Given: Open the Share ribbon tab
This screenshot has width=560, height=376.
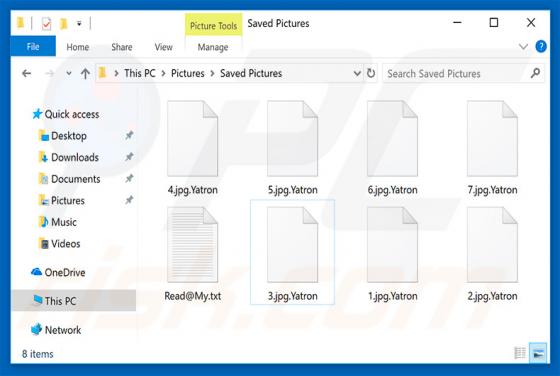Looking at the screenshot, I should pos(122,47).
